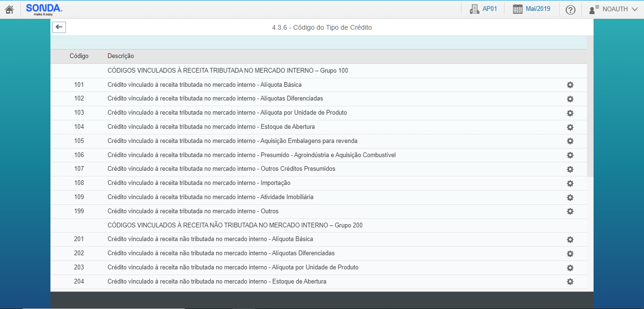Open the AP01 company selector
This screenshot has width=644, height=309.
[x=484, y=9]
